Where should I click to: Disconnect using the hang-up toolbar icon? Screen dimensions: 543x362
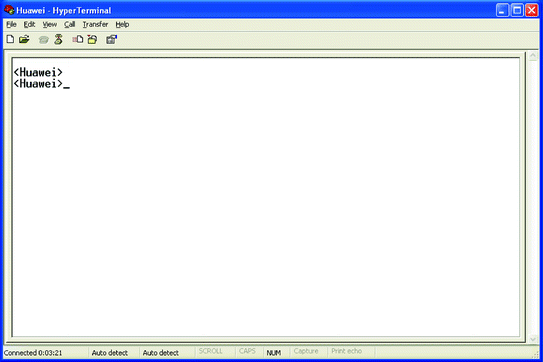(x=58, y=39)
